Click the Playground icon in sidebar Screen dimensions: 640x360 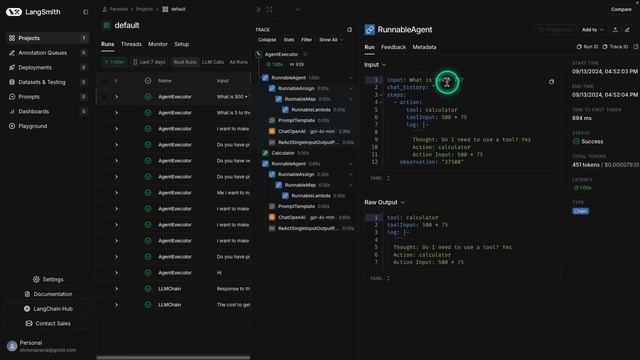(12, 126)
